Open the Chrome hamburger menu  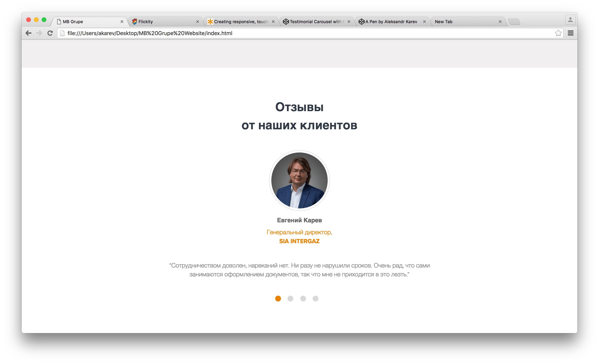[x=571, y=33]
